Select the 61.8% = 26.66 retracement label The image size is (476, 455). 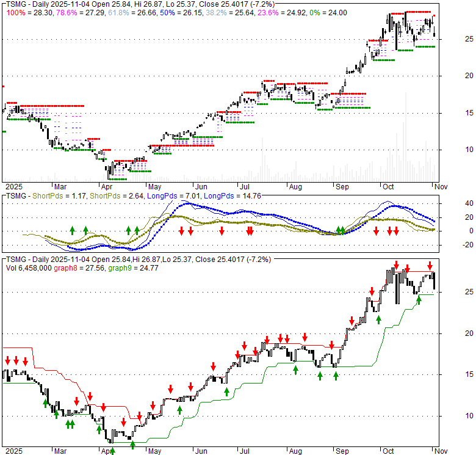pyautogui.click(x=132, y=13)
